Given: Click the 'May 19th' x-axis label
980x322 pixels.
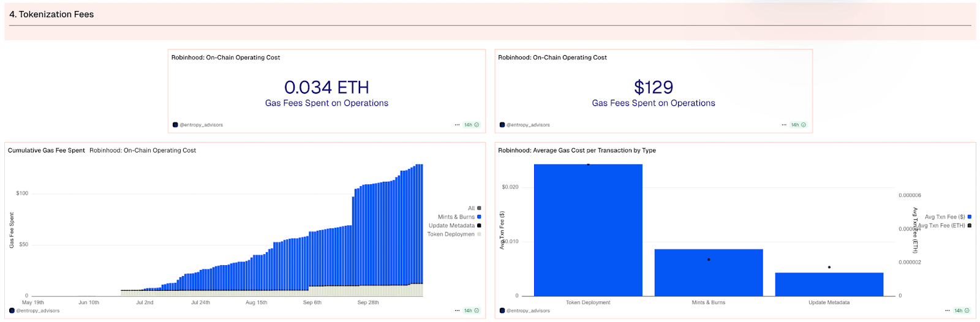Looking at the screenshot, I should click(x=33, y=302).
